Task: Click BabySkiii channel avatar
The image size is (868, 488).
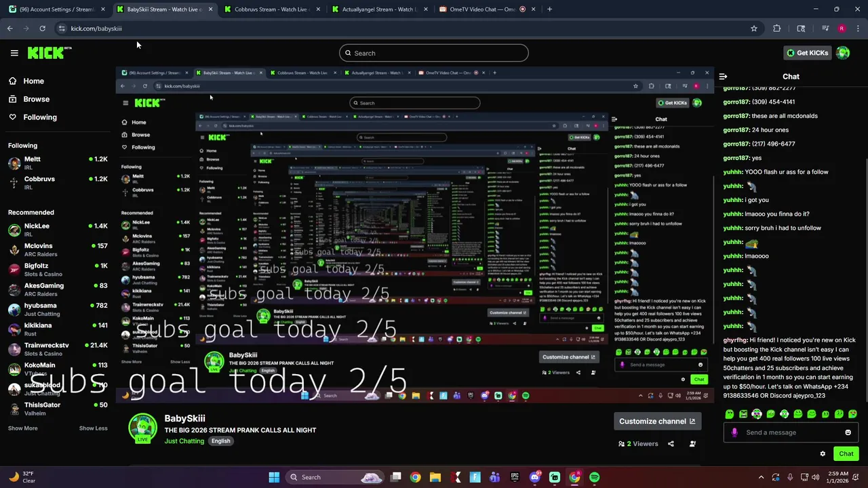Action: tap(143, 428)
